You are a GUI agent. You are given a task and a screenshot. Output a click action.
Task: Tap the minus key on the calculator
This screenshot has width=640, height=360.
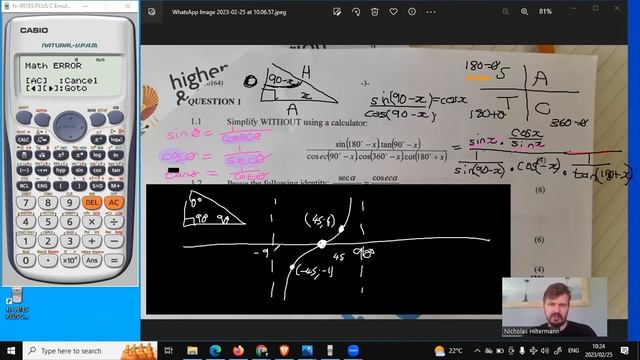tap(114, 241)
